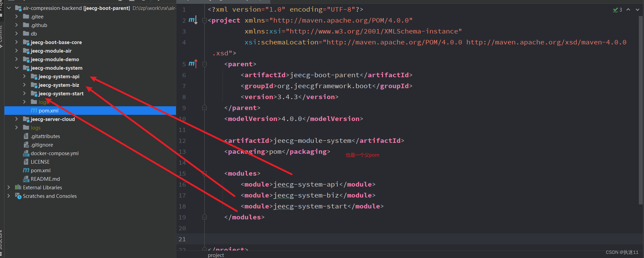644x258 pixels.
Task: Click the org.jeecgframework.boot groupId on line 7
Action: [325, 86]
